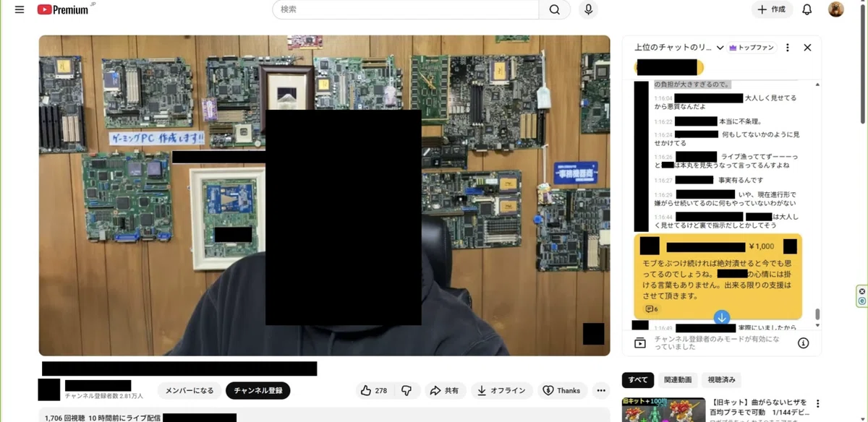Click browser side extension icon at right edge
868x422 pixels.
pos(861,296)
